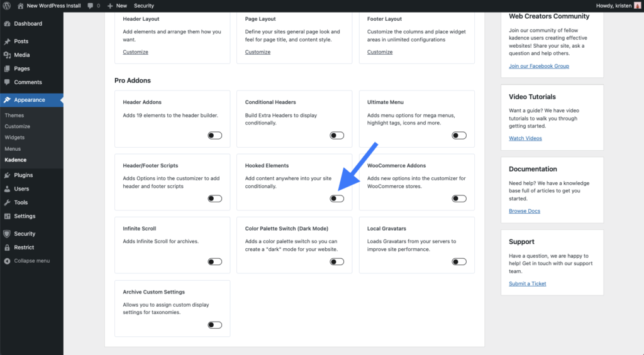Enable the Header Addons toggle
This screenshot has width=644, height=355.
(215, 136)
